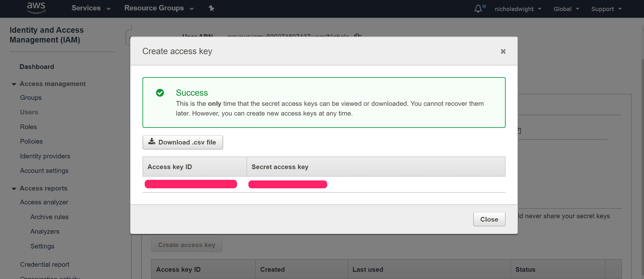644x279 pixels.
Task: Download the .csv file of keys
Action: (x=183, y=142)
